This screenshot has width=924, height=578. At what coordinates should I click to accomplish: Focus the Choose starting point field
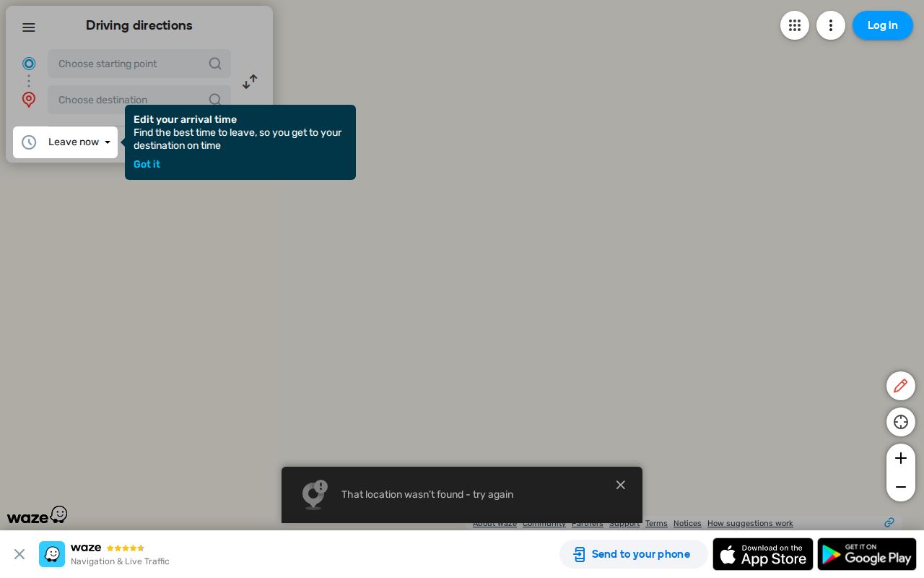139,64
